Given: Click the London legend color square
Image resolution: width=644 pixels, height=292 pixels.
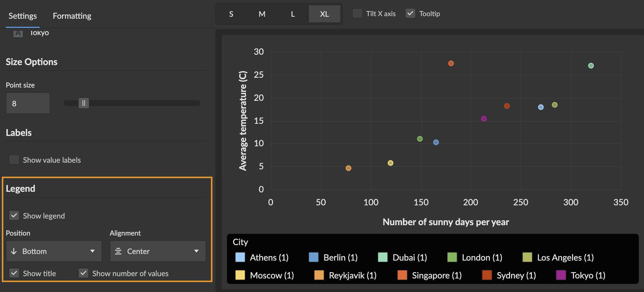Looking at the screenshot, I should point(452,257).
